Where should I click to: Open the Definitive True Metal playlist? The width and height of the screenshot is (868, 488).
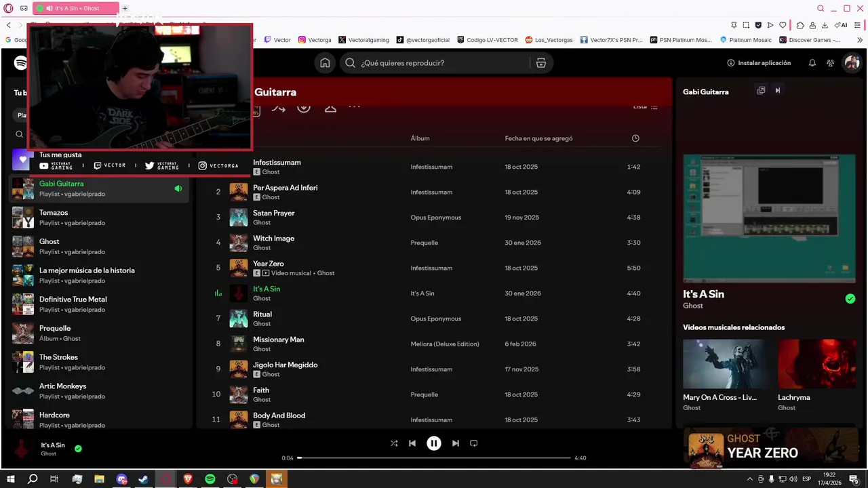100,304
